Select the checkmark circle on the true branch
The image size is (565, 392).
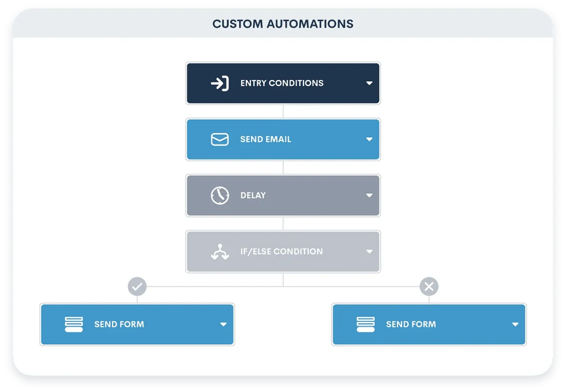[137, 286]
